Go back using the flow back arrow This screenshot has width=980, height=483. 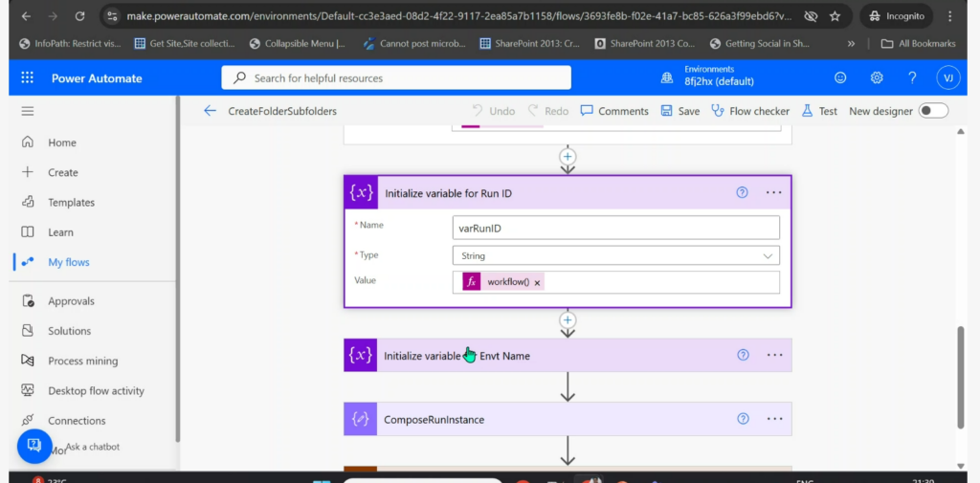(210, 111)
